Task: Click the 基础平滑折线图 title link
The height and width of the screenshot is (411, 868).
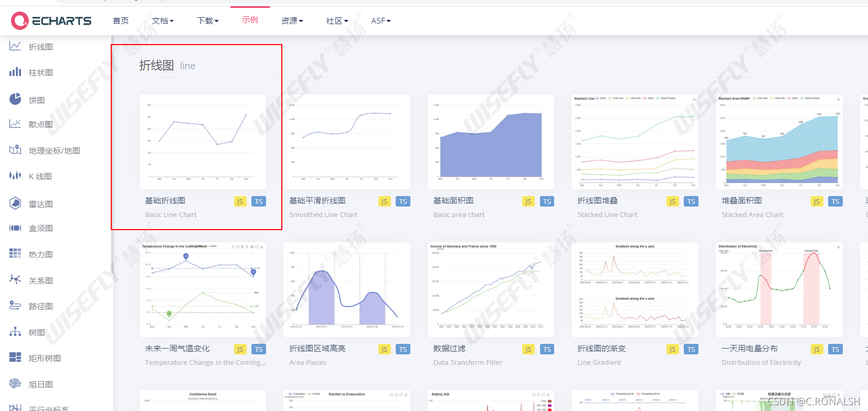Action: click(317, 201)
